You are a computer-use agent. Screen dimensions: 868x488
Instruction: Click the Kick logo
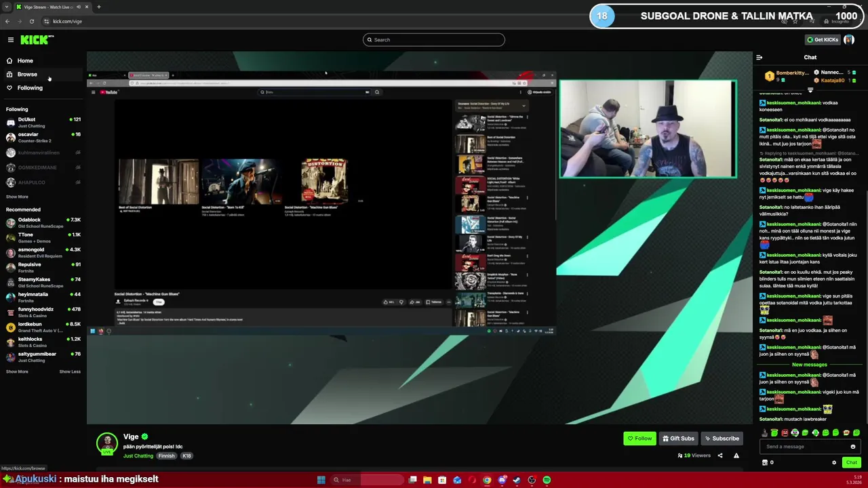point(37,40)
